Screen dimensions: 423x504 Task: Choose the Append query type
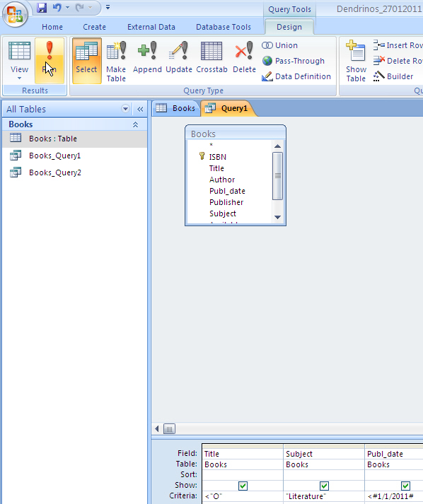click(147, 57)
